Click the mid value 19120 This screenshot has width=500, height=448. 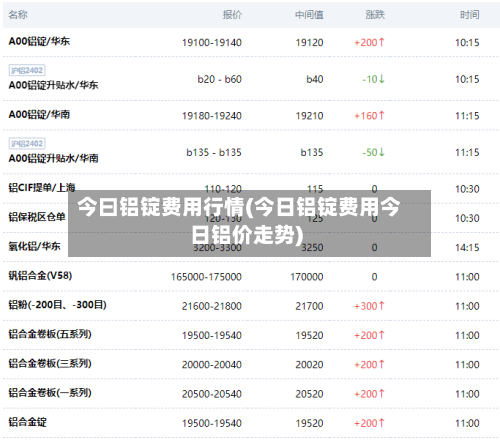click(309, 43)
